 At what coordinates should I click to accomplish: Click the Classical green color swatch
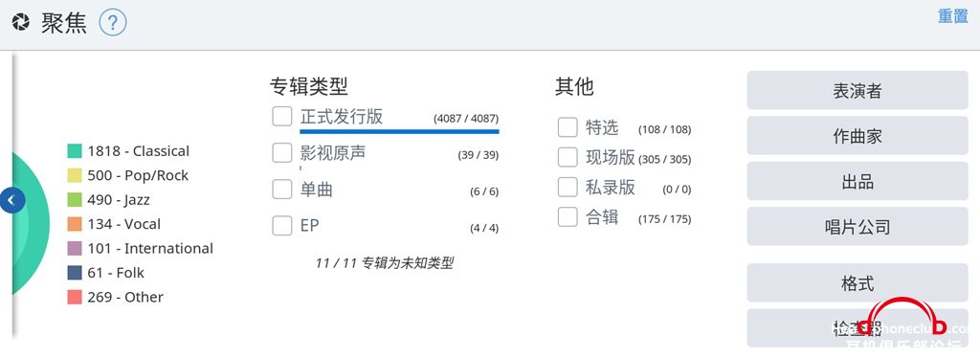pyautogui.click(x=75, y=151)
